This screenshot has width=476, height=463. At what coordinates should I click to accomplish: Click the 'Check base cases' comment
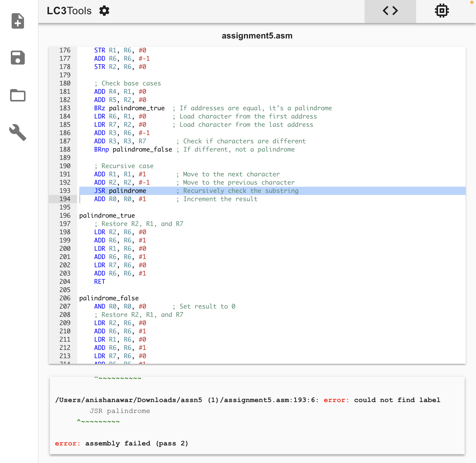(x=127, y=83)
